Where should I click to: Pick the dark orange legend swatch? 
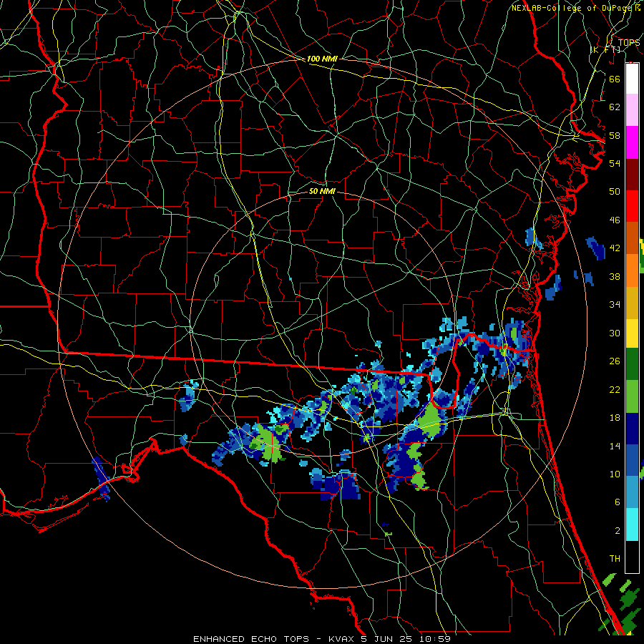pos(632,238)
